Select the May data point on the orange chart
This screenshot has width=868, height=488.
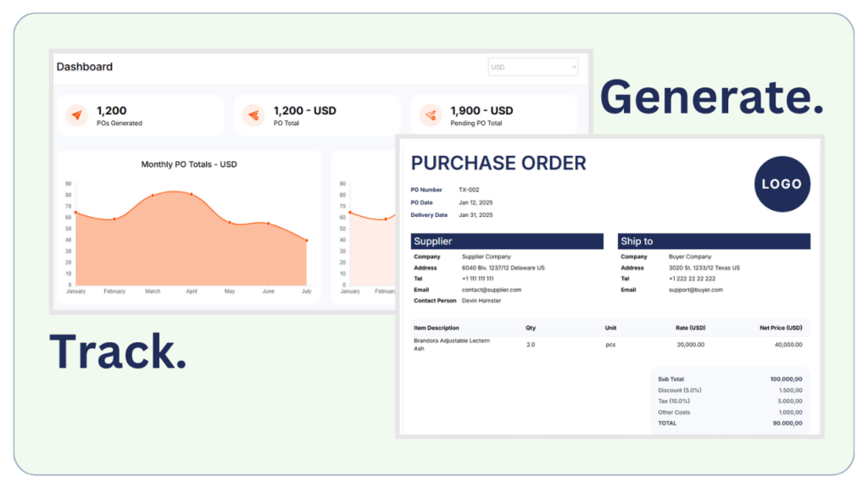pyautogui.click(x=229, y=225)
